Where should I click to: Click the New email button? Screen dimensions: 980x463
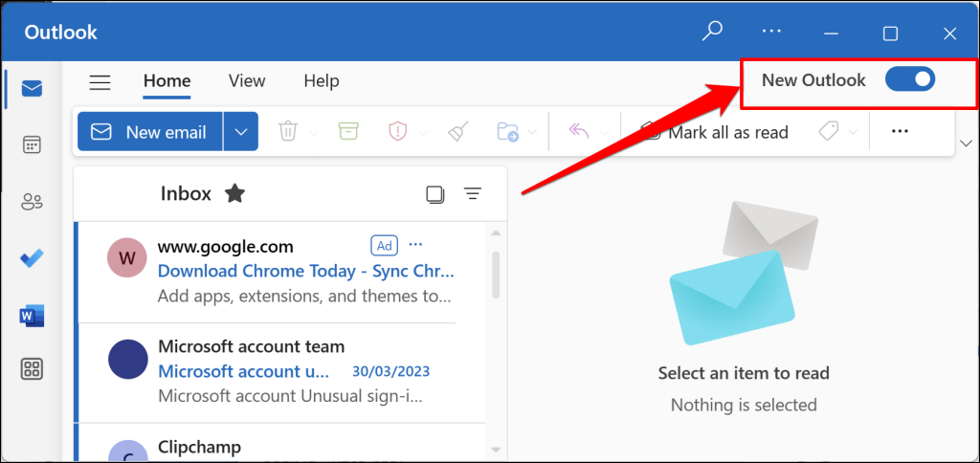pyautogui.click(x=150, y=131)
